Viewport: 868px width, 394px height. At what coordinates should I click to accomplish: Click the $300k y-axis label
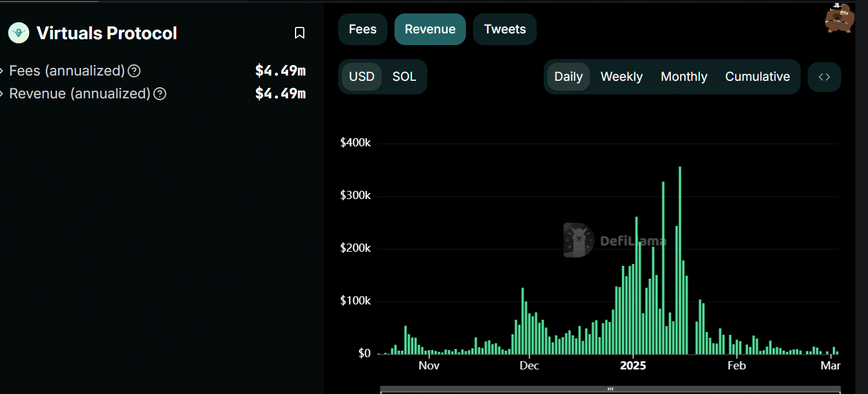[x=355, y=196]
